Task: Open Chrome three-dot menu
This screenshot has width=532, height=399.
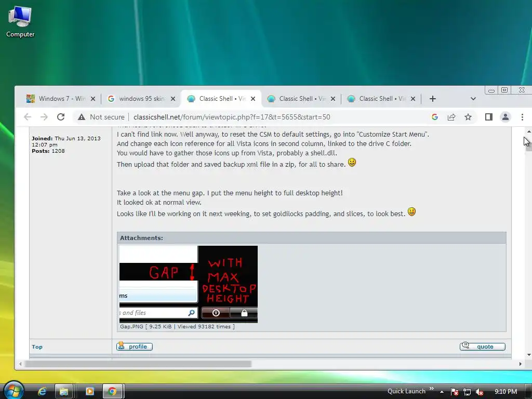Action: click(522, 117)
